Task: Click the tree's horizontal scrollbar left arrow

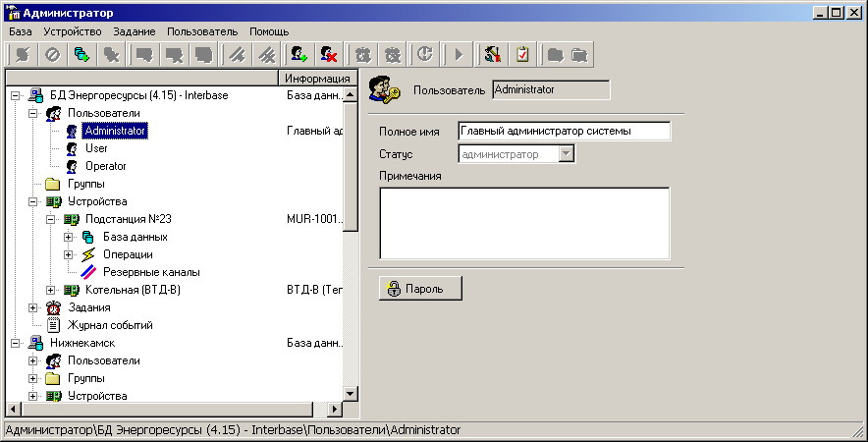Action: [x=14, y=410]
